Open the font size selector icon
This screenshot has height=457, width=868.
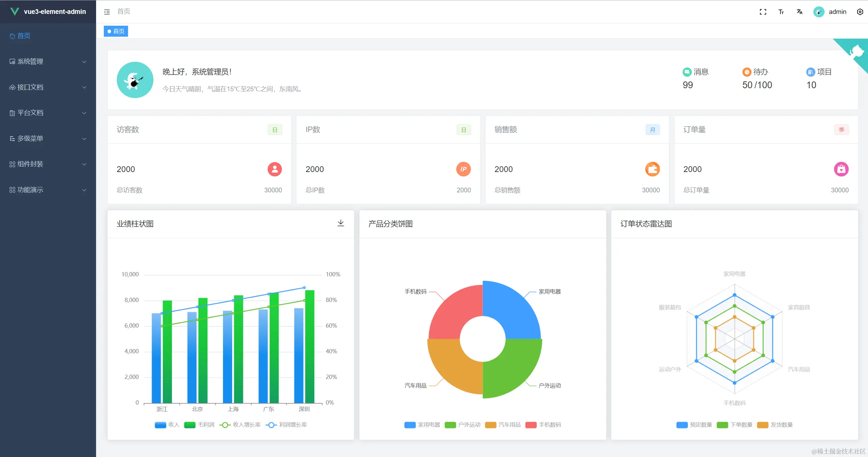(x=781, y=12)
